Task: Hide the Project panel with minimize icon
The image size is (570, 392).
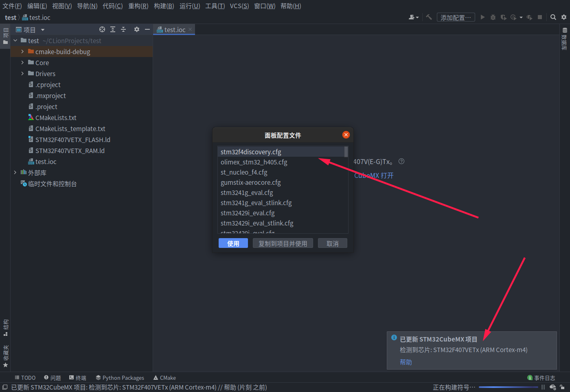Action: click(147, 29)
